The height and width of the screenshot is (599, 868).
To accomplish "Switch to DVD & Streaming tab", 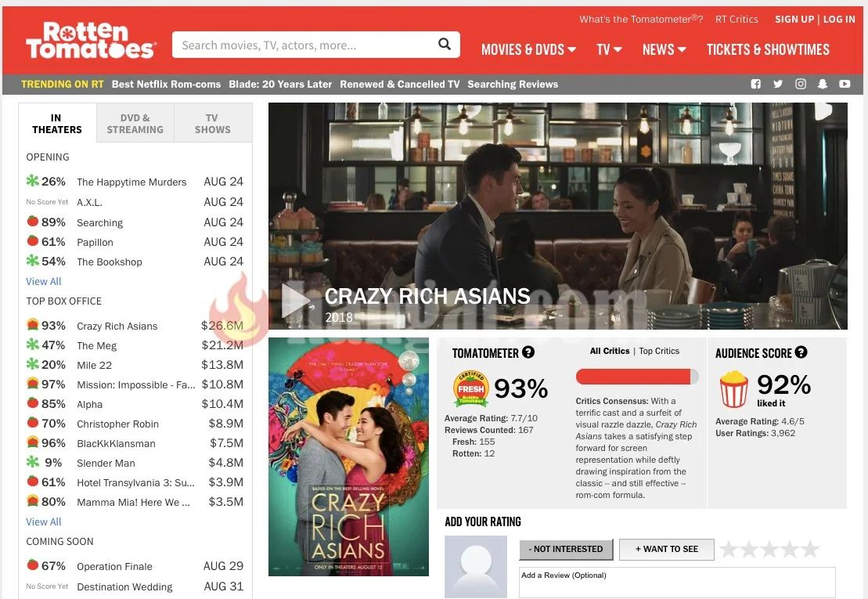I will coord(135,124).
